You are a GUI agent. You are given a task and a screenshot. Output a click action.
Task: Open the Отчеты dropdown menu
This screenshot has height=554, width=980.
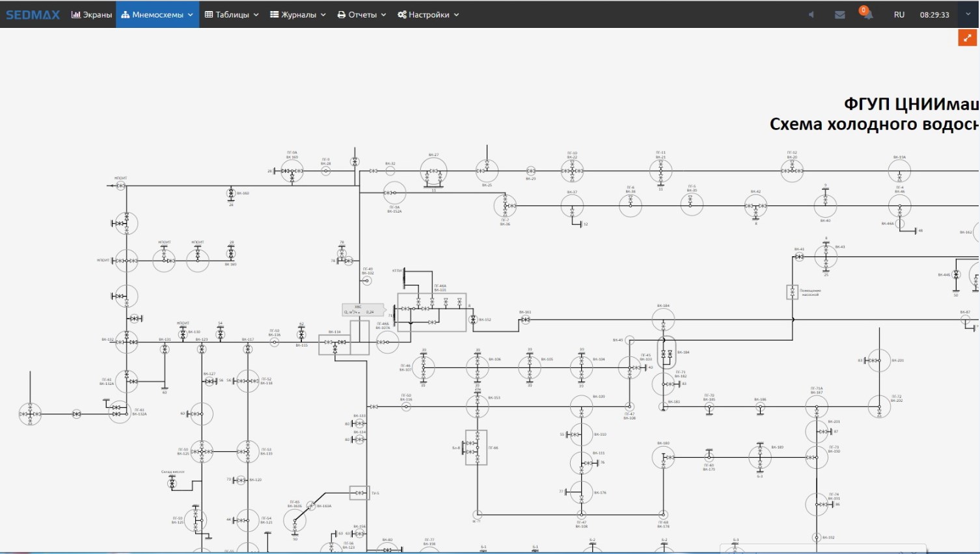(362, 14)
